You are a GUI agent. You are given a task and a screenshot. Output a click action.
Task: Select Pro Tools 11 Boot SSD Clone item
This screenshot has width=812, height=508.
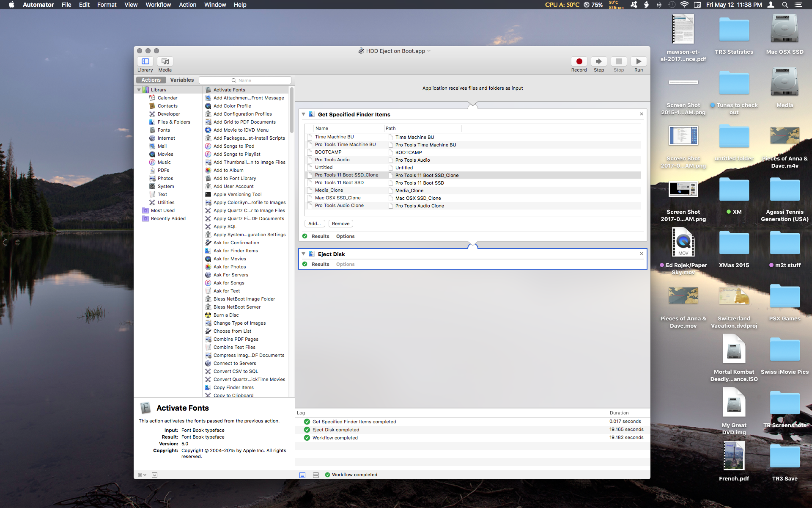(346, 174)
